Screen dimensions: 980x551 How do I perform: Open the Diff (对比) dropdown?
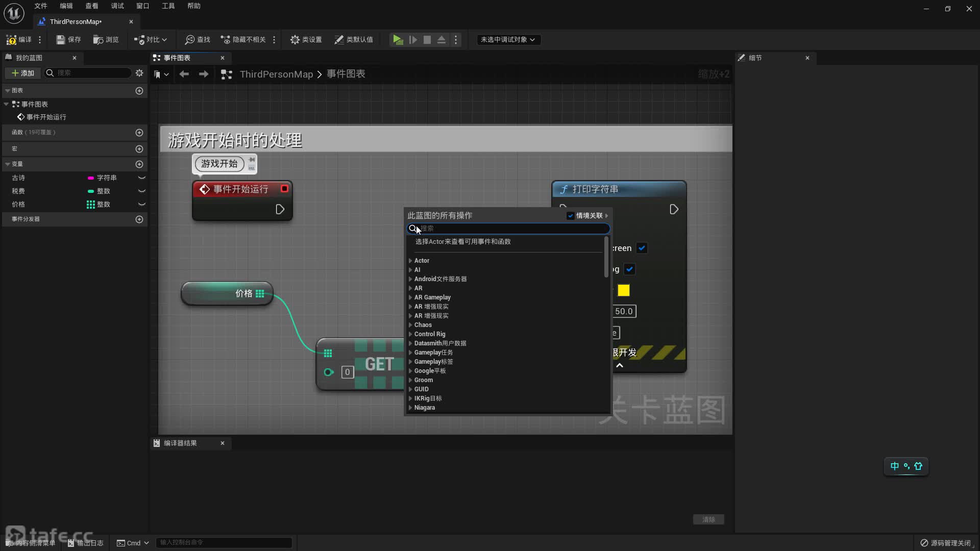(x=150, y=39)
